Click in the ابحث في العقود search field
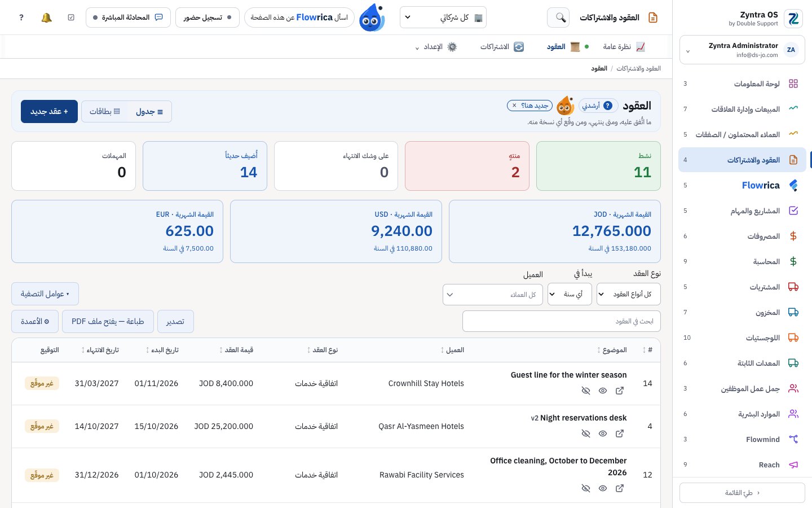Screen dimensions: 812x508 [x=562, y=322]
